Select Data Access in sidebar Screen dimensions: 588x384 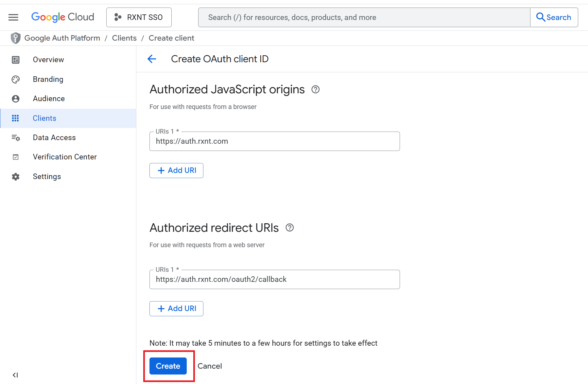(54, 137)
